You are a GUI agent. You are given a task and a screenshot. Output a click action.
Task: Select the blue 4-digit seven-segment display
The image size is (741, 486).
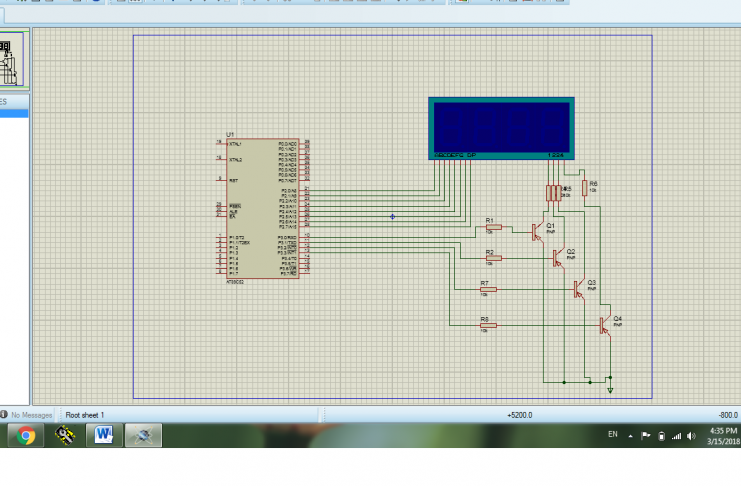(x=501, y=129)
